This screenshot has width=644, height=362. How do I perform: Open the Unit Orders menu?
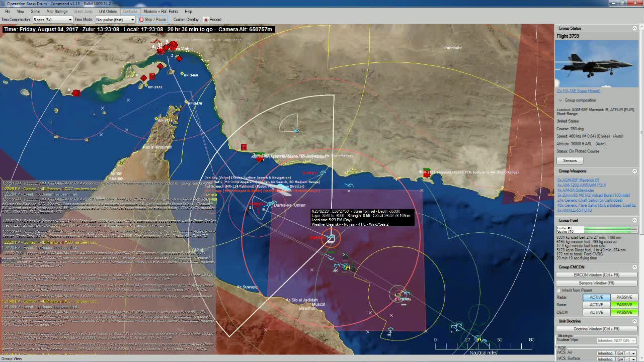pos(108,11)
